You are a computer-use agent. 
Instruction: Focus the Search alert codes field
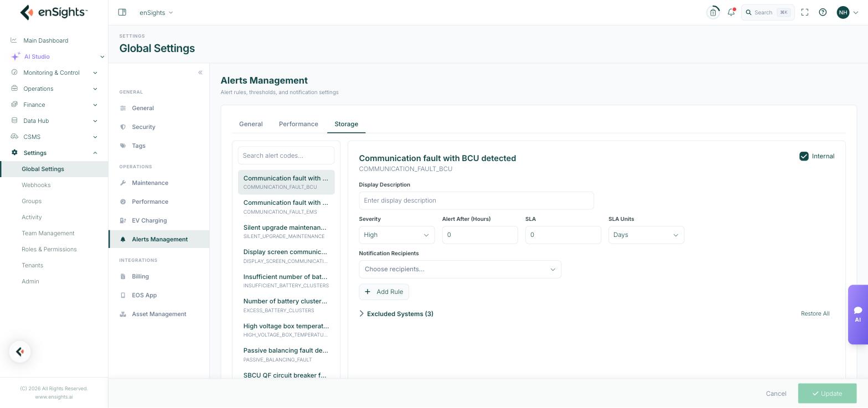(x=286, y=156)
